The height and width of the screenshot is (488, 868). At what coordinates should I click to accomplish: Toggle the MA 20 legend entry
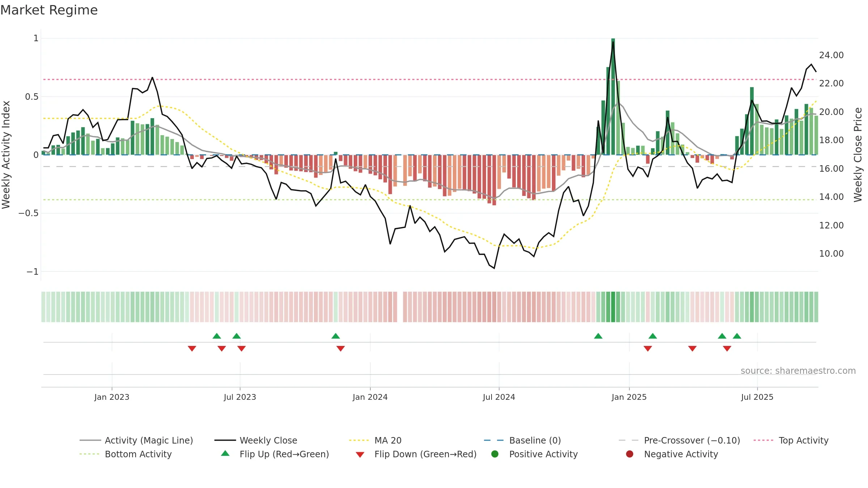click(375, 440)
